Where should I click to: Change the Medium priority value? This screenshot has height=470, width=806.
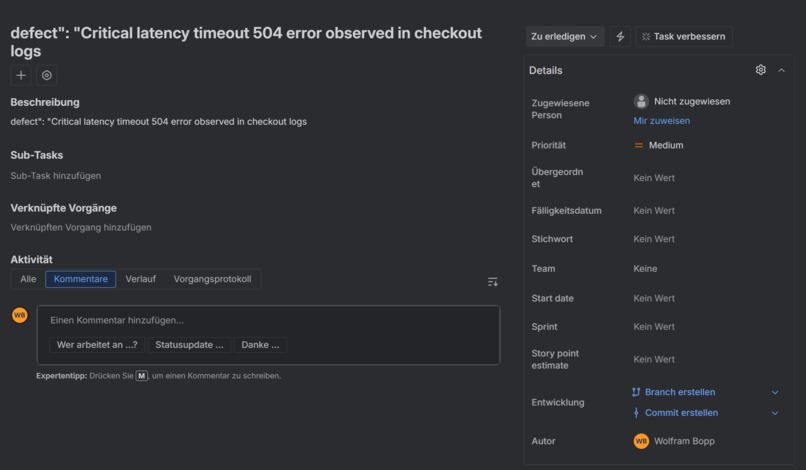point(666,146)
